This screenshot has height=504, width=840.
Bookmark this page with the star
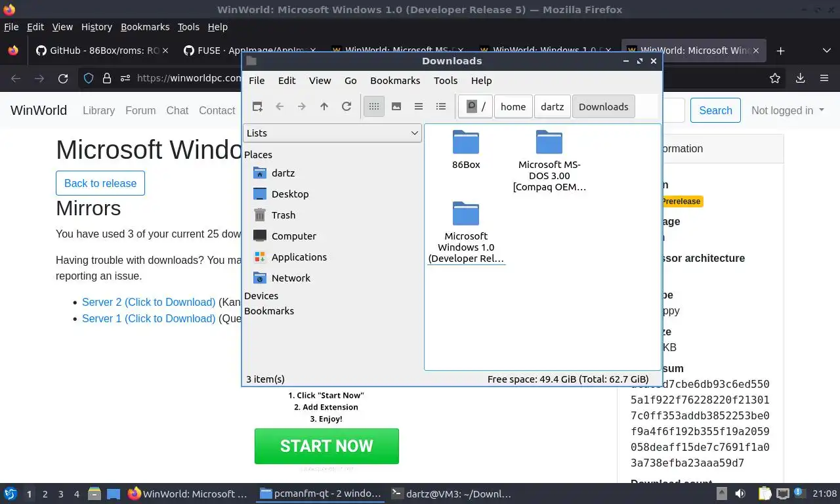click(775, 78)
